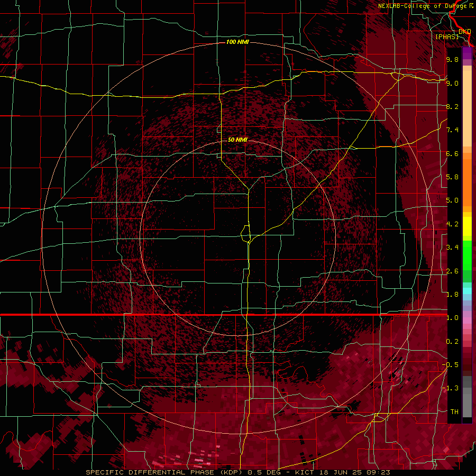Click the 'KICT 18 JUN 25 09:23' timestamp

(342, 472)
